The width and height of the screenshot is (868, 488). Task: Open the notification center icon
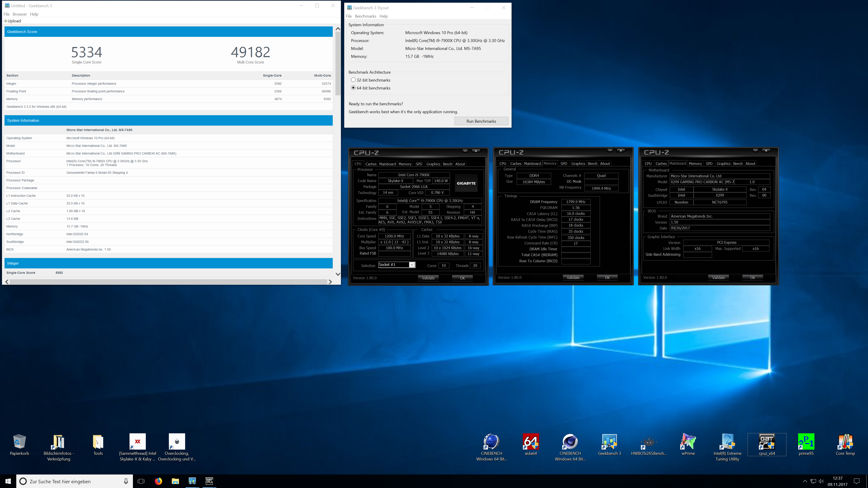pyautogui.click(x=856, y=481)
